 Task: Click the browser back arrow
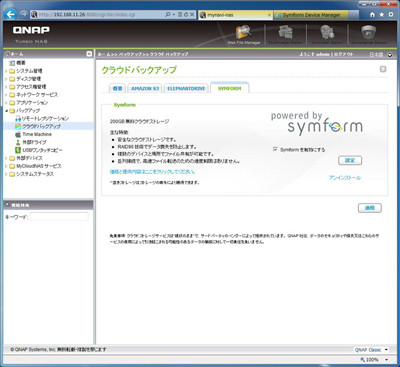pos(11,14)
